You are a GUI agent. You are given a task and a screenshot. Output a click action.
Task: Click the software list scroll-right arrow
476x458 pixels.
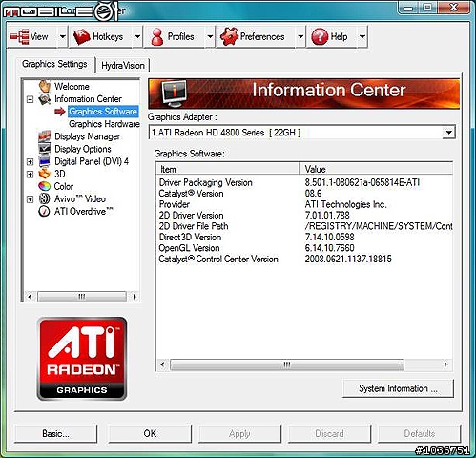446,364
